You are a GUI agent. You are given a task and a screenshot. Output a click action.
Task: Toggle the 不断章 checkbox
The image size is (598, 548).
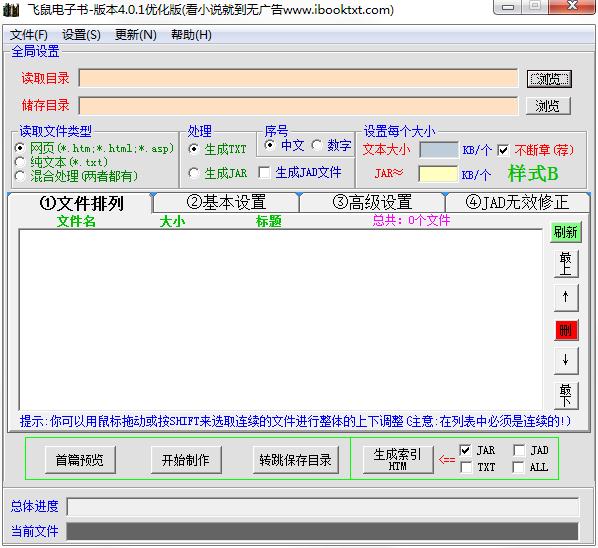point(503,150)
